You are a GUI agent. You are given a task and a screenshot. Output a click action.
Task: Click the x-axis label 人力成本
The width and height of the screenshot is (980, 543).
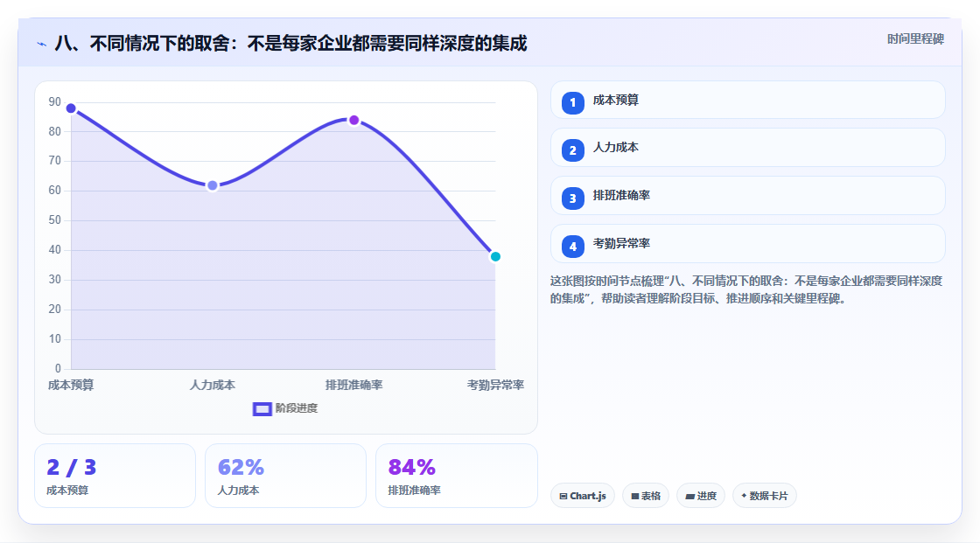coord(213,385)
